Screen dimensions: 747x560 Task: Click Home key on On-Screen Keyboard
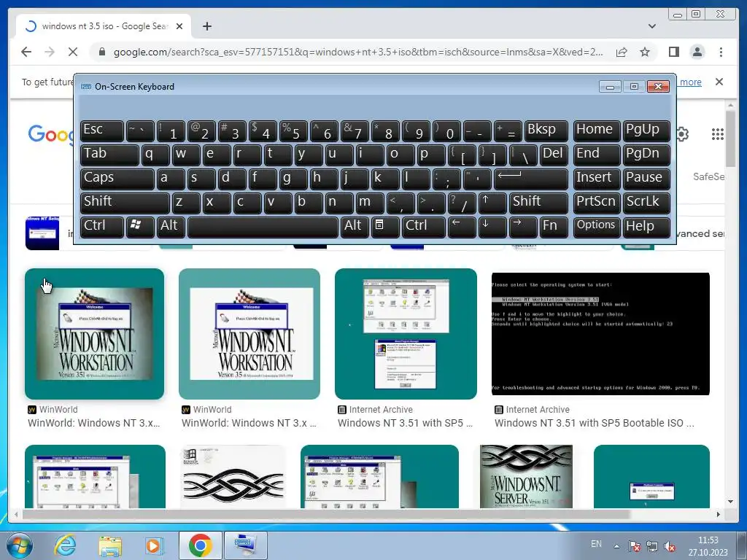pyautogui.click(x=597, y=131)
